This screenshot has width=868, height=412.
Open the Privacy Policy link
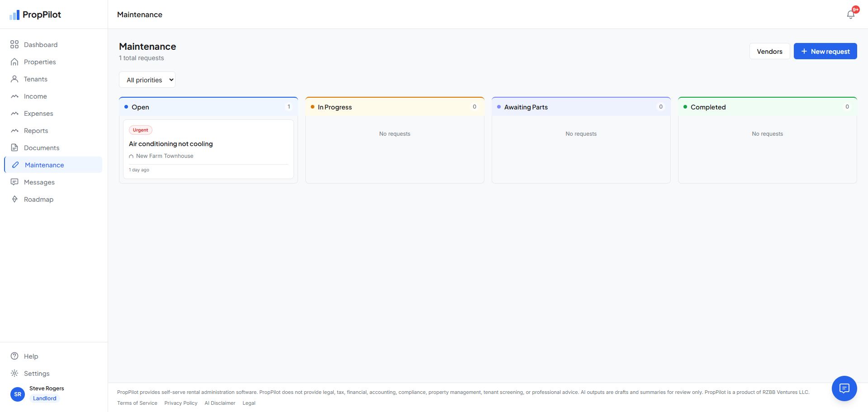tap(181, 403)
